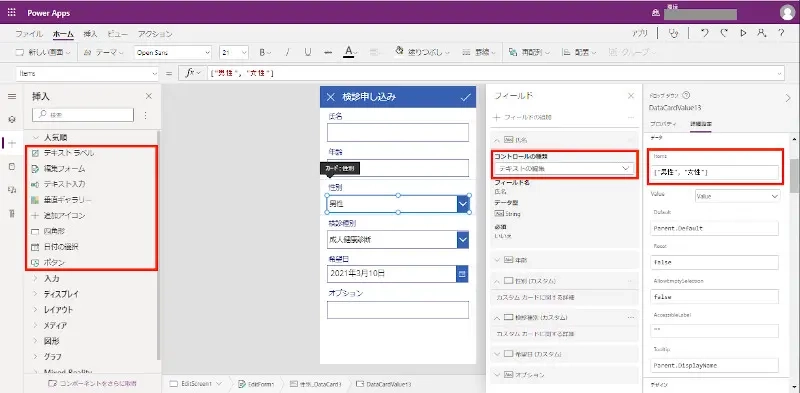Click the form submit checkmark icon
The image size is (800, 393).
465,97
